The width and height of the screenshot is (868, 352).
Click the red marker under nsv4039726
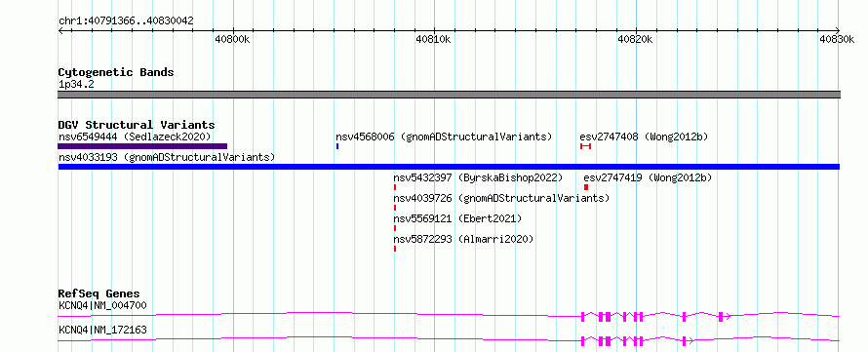(x=395, y=208)
